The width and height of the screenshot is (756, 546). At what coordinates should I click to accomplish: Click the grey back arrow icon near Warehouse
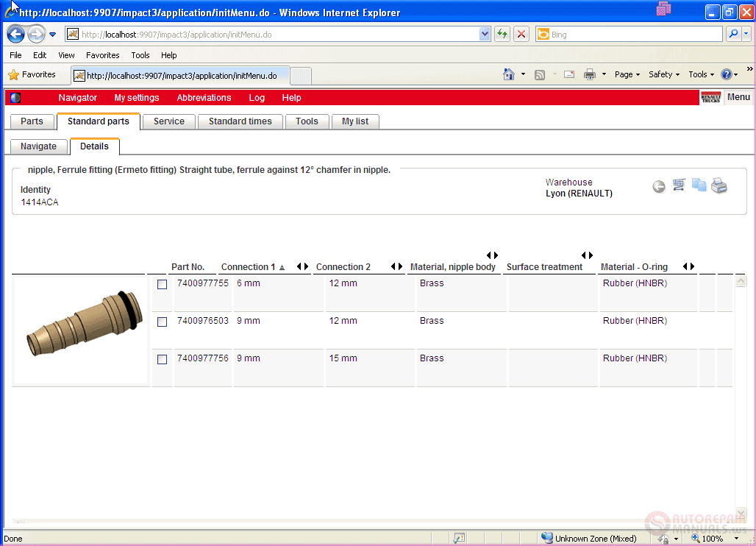point(659,187)
